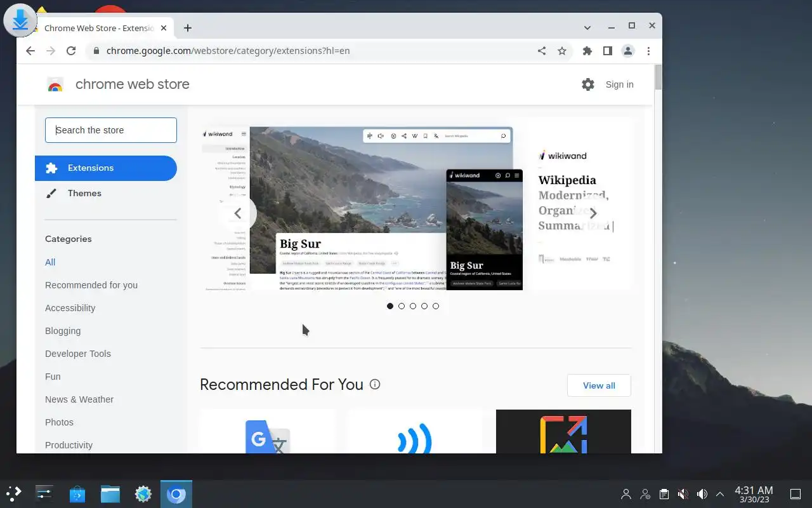Click the download arrow overlay icon

(20, 20)
